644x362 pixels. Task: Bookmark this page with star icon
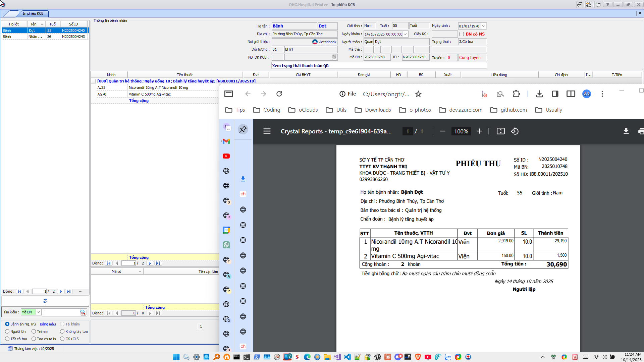(x=418, y=94)
